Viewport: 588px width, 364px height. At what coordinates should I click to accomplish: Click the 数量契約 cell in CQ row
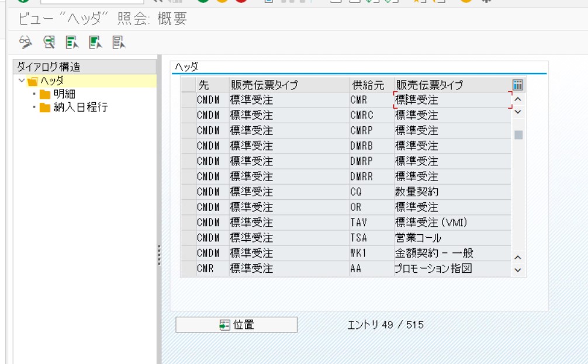[x=416, y=192]
